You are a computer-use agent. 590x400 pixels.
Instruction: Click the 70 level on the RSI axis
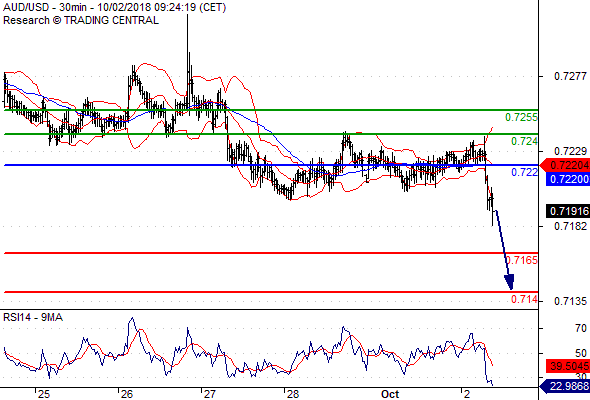click(x=581, y=329)
